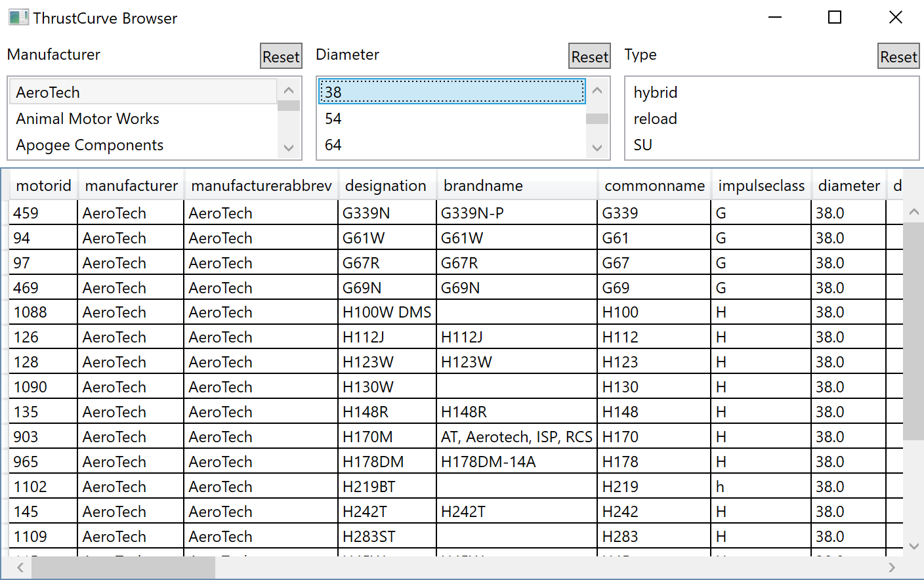Sort by the brandname column header

[x=516, y=186]
